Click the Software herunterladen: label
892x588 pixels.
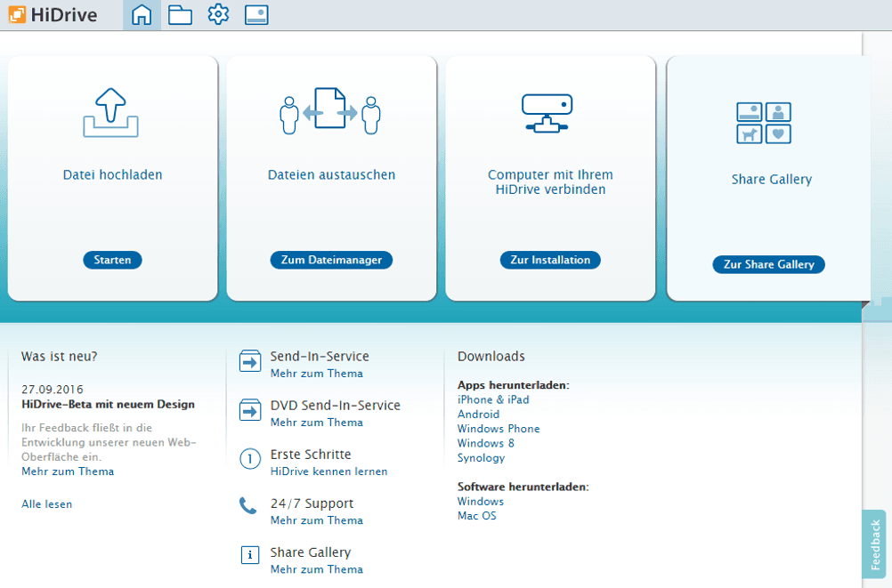523,487
